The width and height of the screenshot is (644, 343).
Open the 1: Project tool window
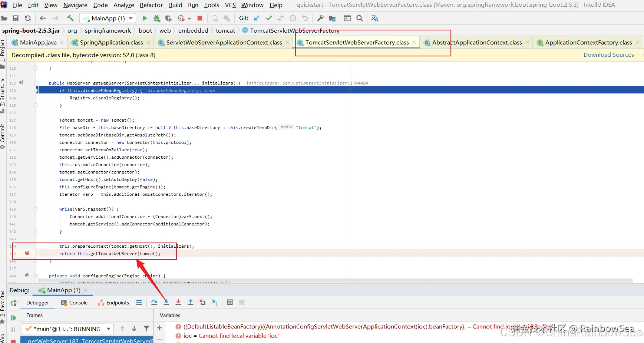tap(3, 50)
